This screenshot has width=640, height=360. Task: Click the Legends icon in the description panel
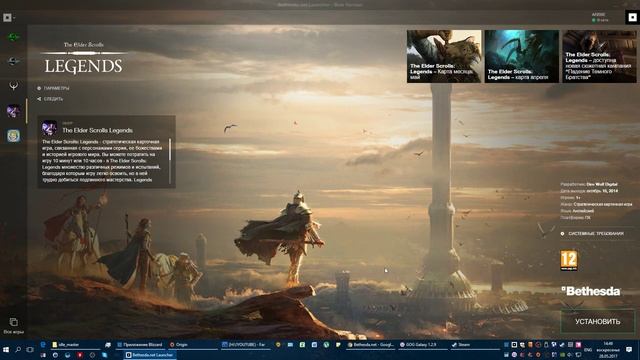49,128
